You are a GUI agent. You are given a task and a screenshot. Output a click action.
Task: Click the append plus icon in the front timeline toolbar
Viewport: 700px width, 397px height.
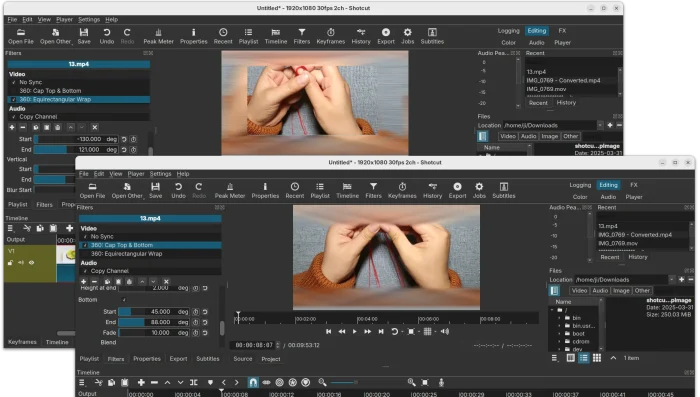[x=141, y=382]
